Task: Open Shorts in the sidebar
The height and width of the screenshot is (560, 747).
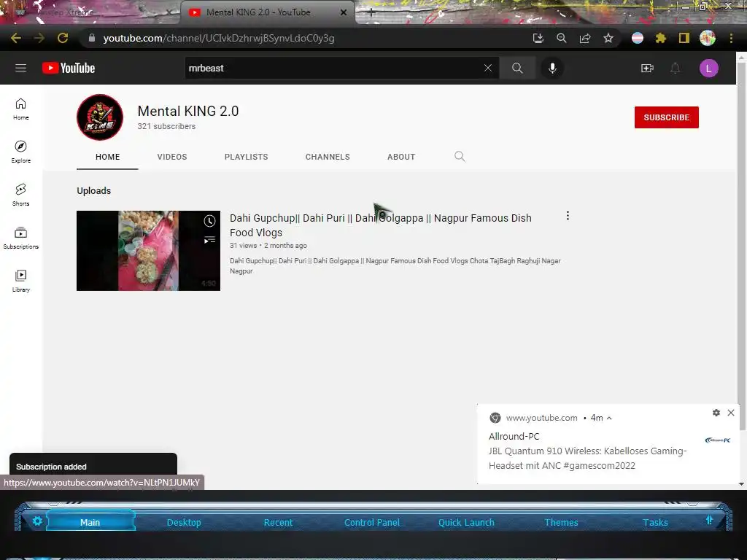Action: tap(20, 195)
